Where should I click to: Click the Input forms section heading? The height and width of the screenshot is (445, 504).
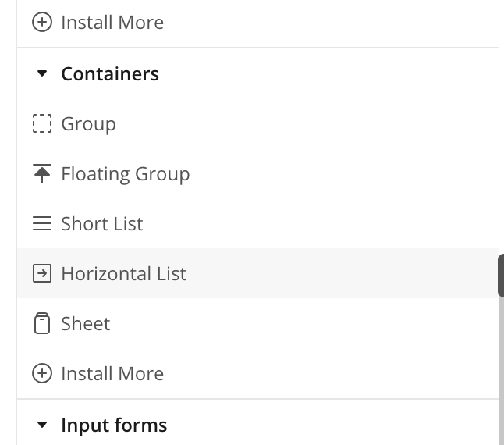114,425
